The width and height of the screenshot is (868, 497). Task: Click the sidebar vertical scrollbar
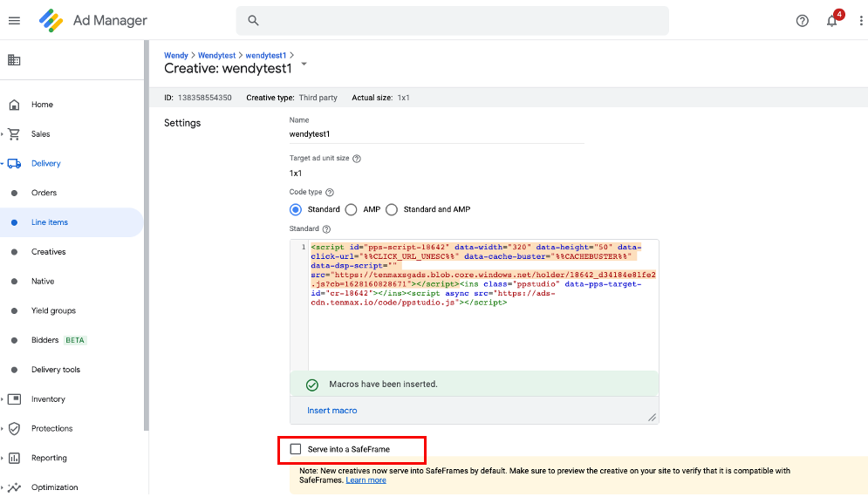[x=147, y=235]
